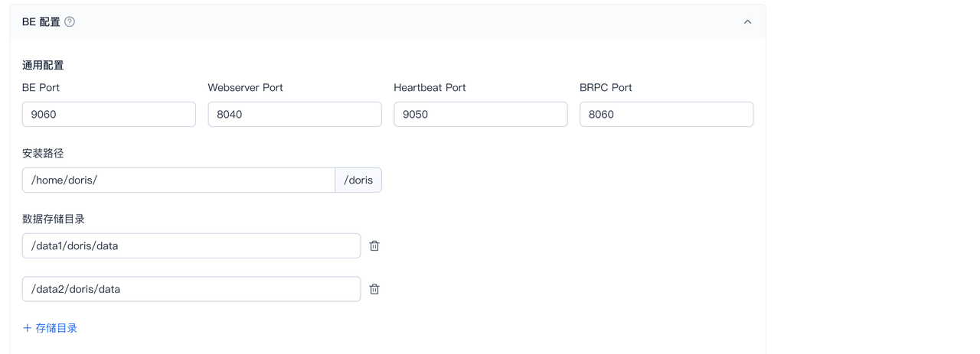Image resolution: width=980 pixels, height=354 pixels.
Task: Remove the /data2/doris/data storage directory
Action: click(374, 289)
